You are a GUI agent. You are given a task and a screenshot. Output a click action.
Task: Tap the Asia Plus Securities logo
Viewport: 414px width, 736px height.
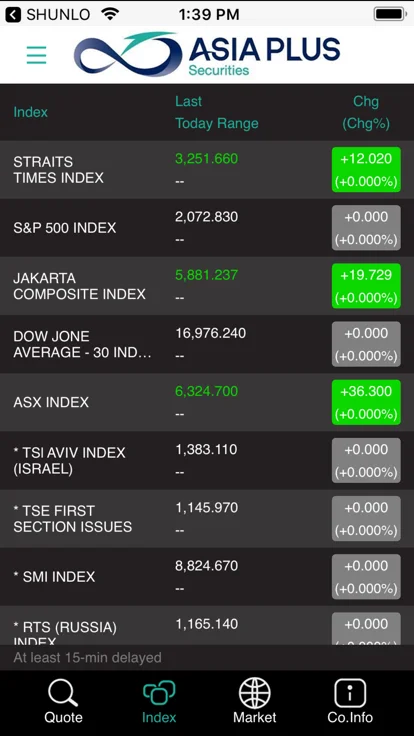pyautogui.click(x=207, y=54)
